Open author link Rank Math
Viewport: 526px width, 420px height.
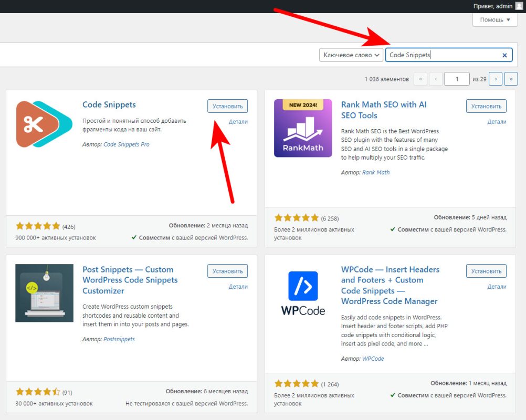click(x=376, y=172)
